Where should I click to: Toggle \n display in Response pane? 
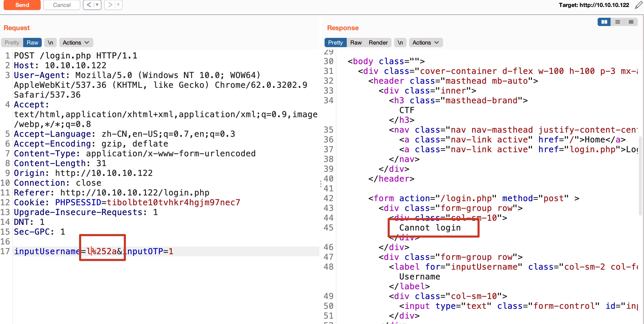[400, 42]
